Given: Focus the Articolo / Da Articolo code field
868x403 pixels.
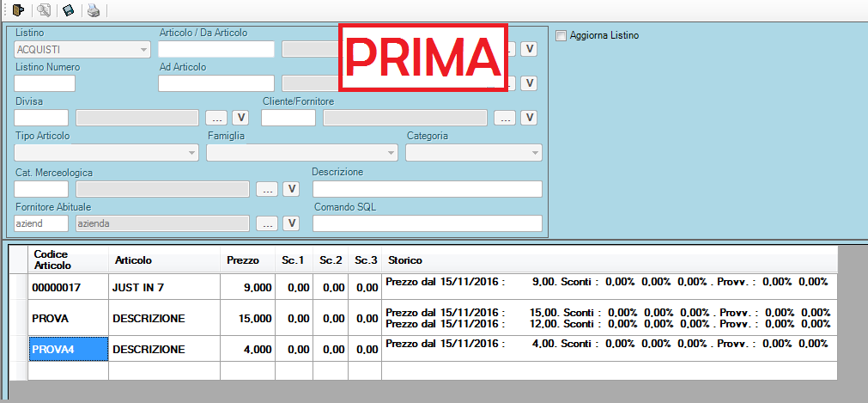Looking at the screenshot, I should tap(216, 49).
